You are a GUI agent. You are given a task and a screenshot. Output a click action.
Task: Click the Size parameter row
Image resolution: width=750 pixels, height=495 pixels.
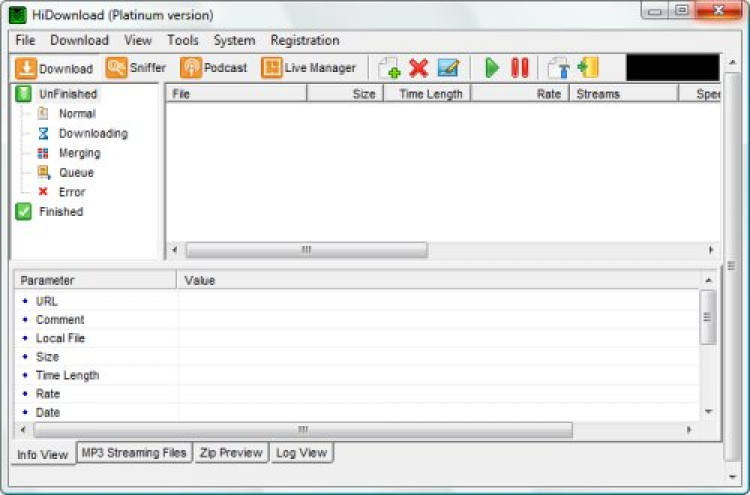click(356, 357)
